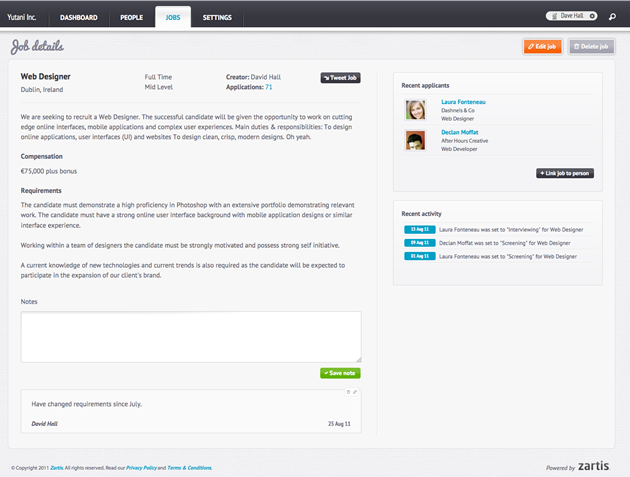Open the Dave Hall user menu

pyautogui.click(x=571, y=16)
